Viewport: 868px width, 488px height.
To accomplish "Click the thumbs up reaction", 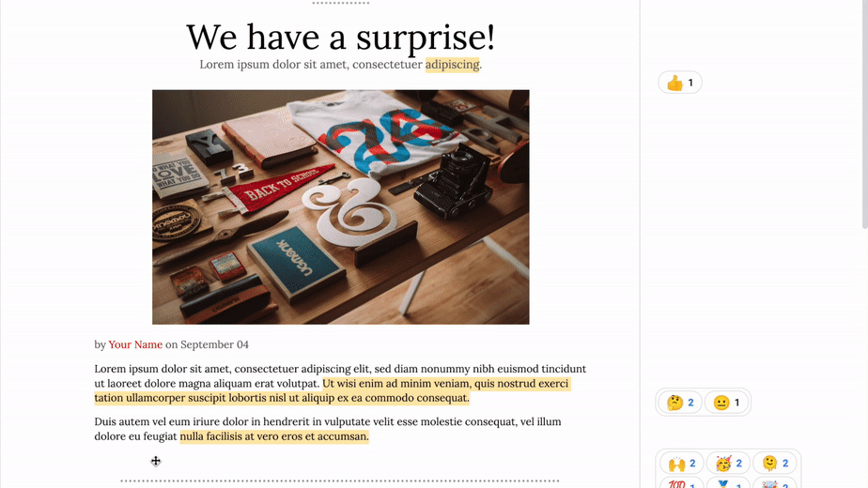I will (x=680, y=83).
